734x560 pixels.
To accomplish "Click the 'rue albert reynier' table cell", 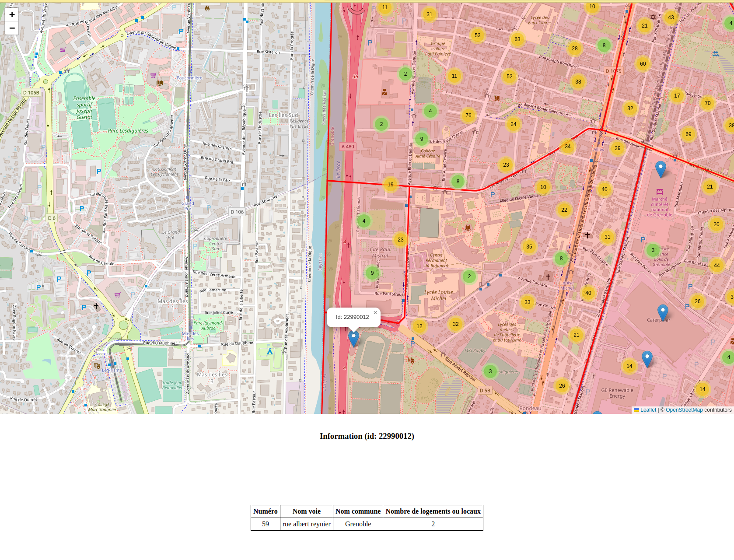I will [306, 524].
